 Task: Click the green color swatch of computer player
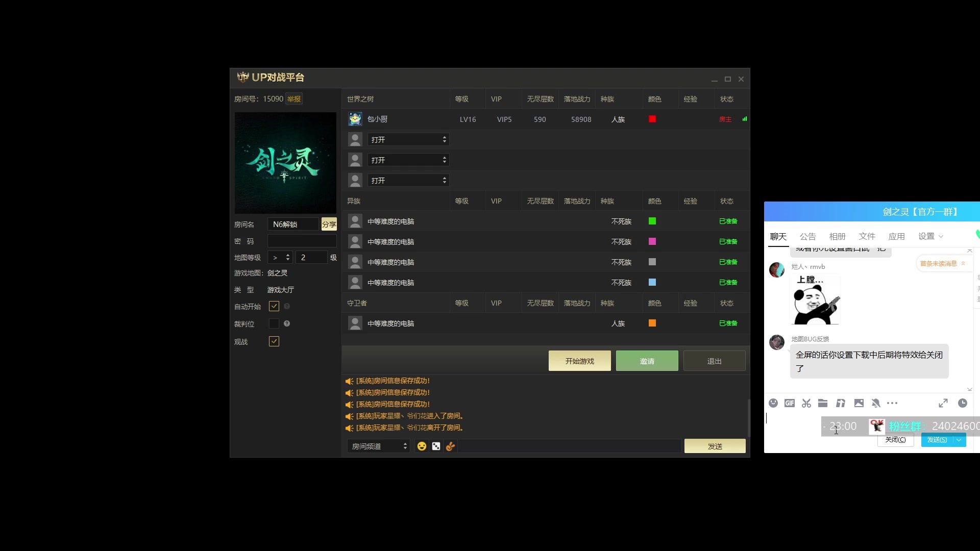click(652, 221)
